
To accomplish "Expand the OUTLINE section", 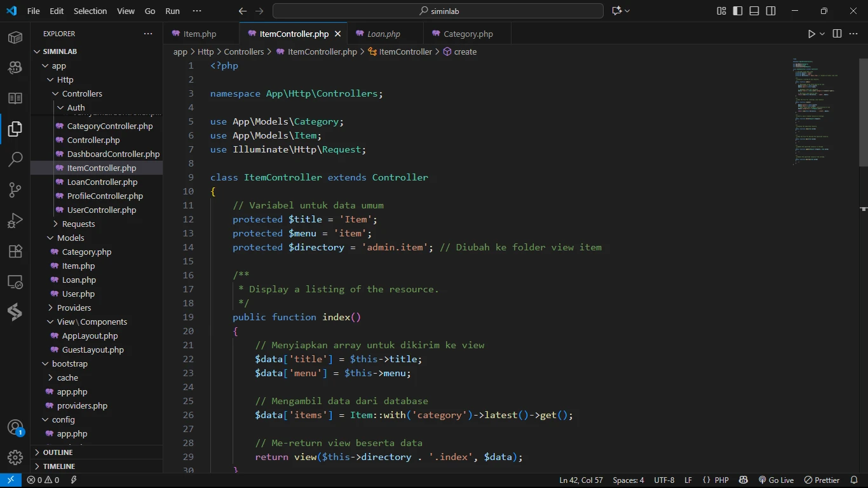I will click(58, 452).
